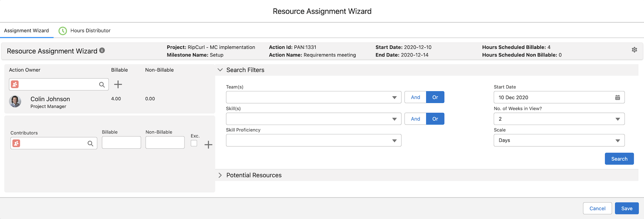This screenshot has width=644, height=219.
Task: Click End Date: 2020-12-14 header text
Action: point(402,55)
